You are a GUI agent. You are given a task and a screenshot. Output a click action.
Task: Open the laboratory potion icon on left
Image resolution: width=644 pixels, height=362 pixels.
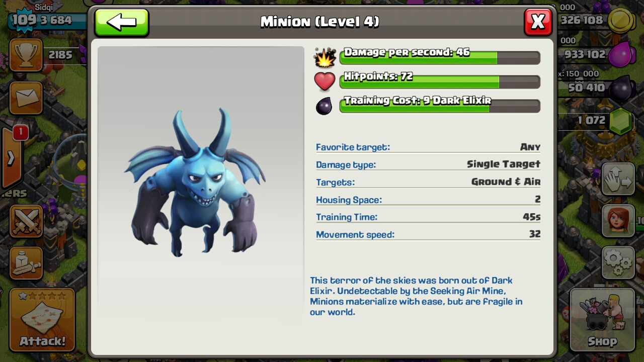pos(26,262)
